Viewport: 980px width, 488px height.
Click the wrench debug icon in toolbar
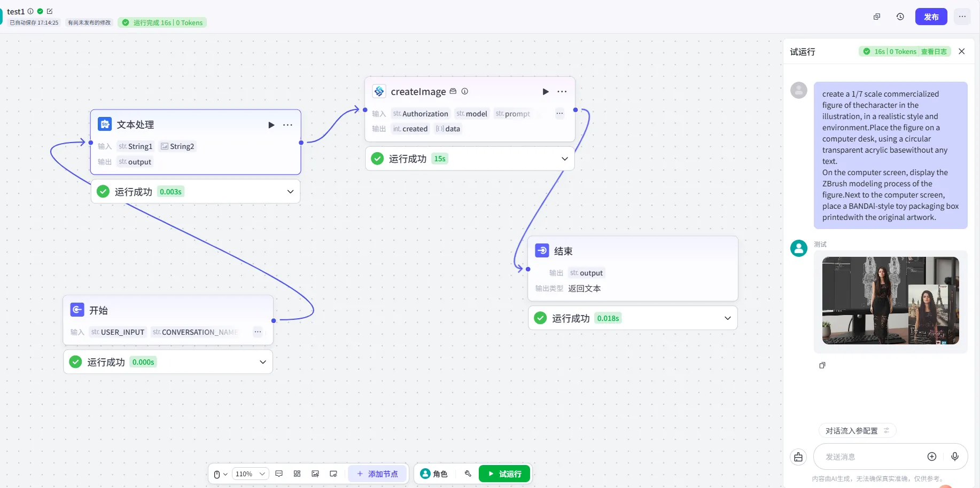(468, 474)
